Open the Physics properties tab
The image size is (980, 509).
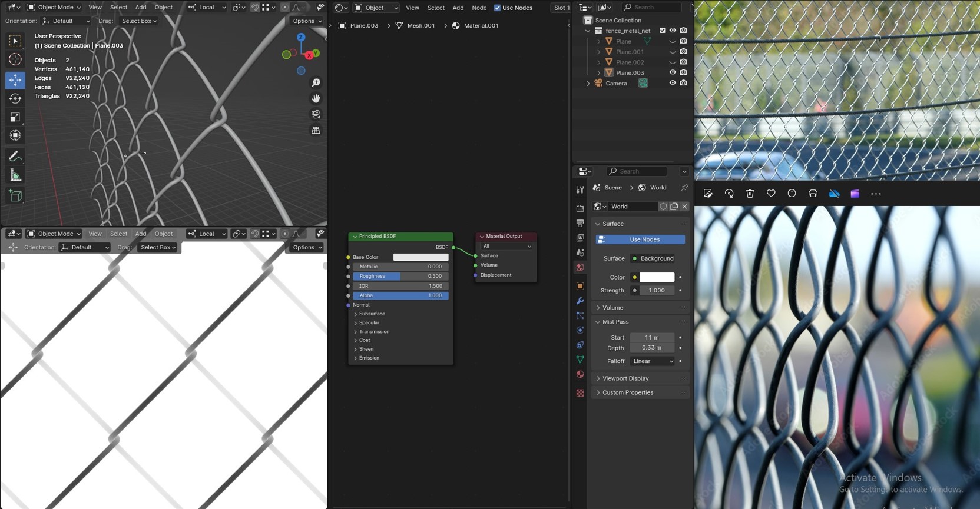tap(580, 330)
